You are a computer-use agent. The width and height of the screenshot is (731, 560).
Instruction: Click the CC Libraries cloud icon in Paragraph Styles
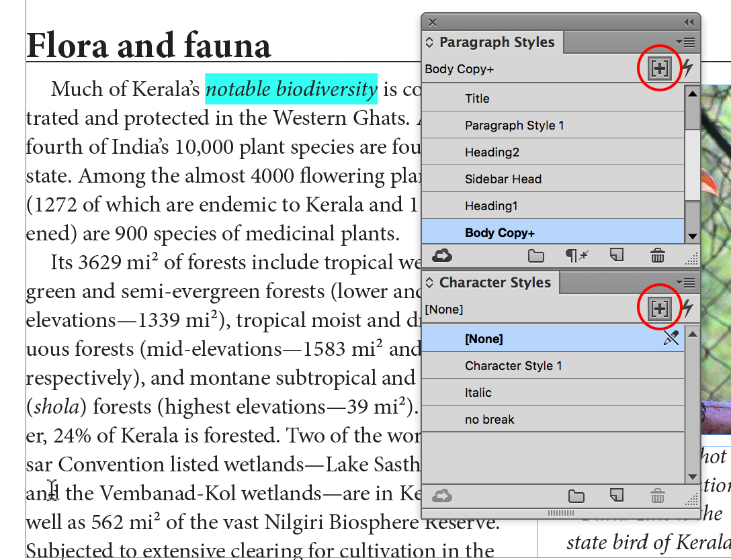443,255
